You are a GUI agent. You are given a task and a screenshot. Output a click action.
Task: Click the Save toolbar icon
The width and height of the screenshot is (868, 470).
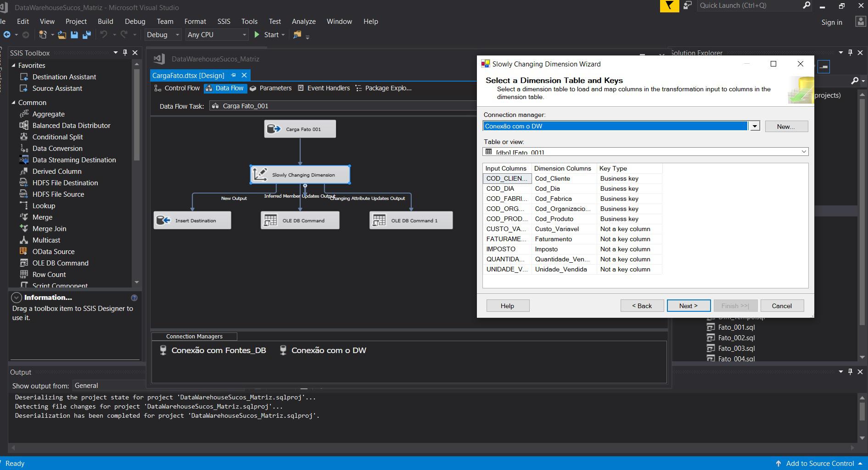(74, 35)
